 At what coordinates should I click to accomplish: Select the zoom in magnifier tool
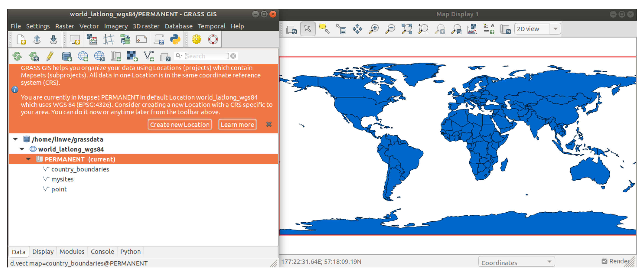click(374, 29)
